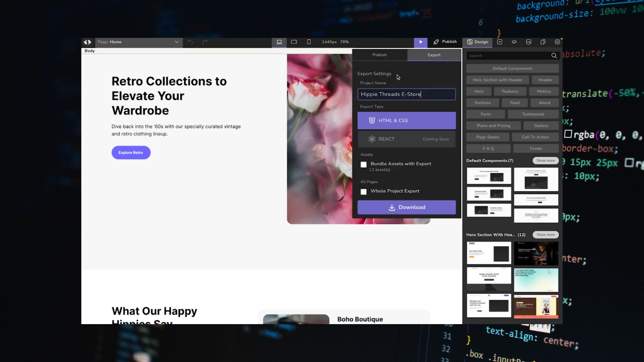
Task: Select the Hero filter tag
Action: 479,91
